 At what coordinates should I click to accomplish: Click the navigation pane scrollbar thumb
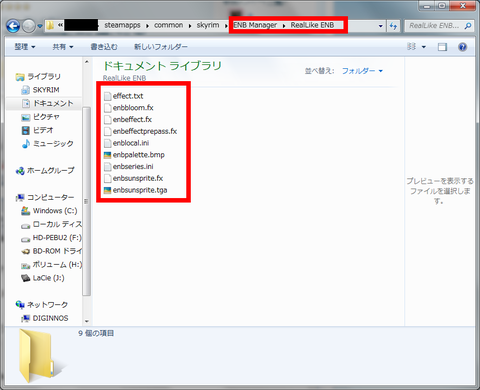point(87,201)
